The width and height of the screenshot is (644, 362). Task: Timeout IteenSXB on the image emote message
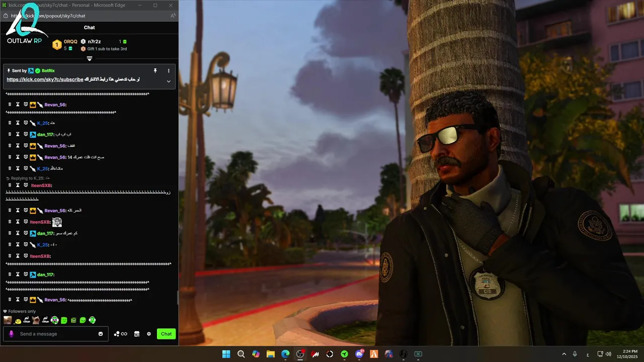point(18,222)
